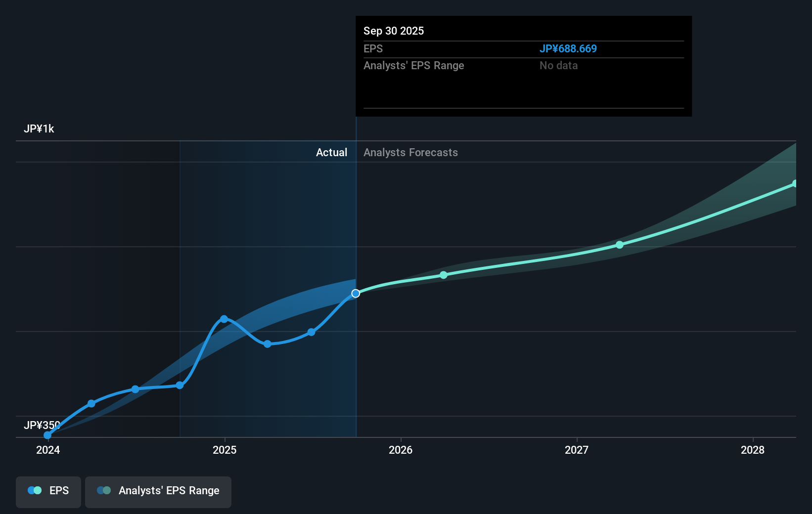812x514 pixels.
Task: Switch to the Analysts Forecasts section
Action: (410, 152)
